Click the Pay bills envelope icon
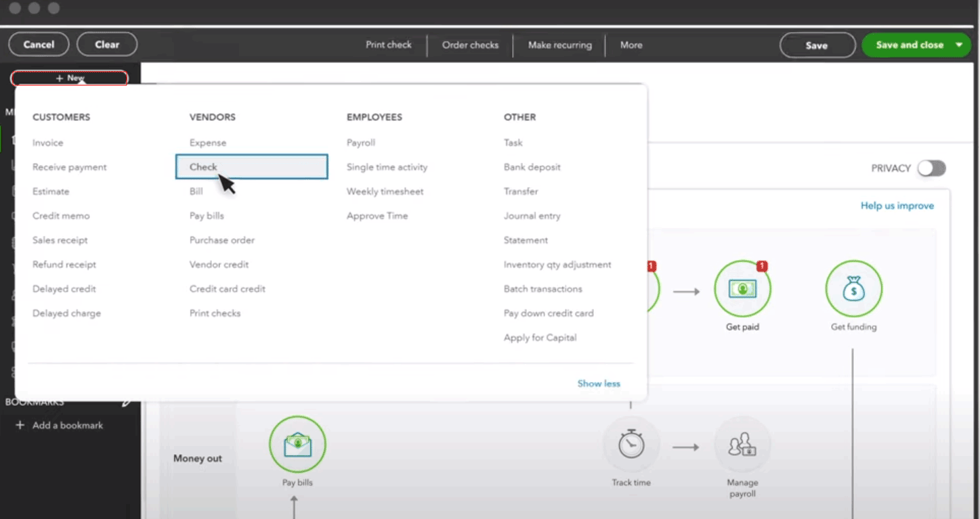 pyautogui.click(x=297, y=444)
